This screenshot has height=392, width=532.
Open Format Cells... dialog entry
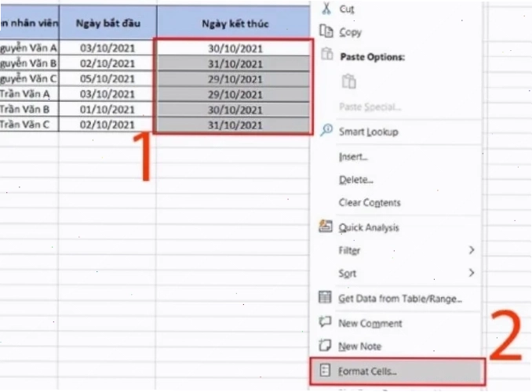(397, 372)
